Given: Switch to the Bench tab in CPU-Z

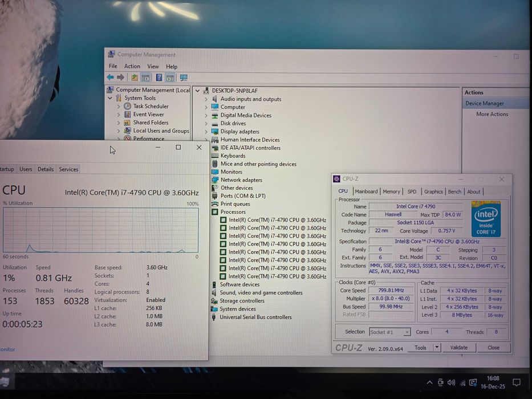Looking at the screenshot, I should (454, 192).
